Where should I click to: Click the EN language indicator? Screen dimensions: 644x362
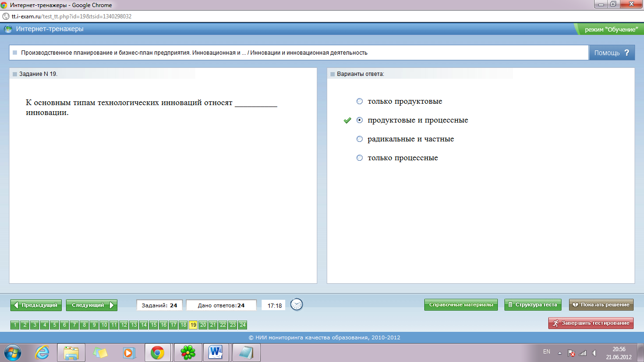click(547, 352)
